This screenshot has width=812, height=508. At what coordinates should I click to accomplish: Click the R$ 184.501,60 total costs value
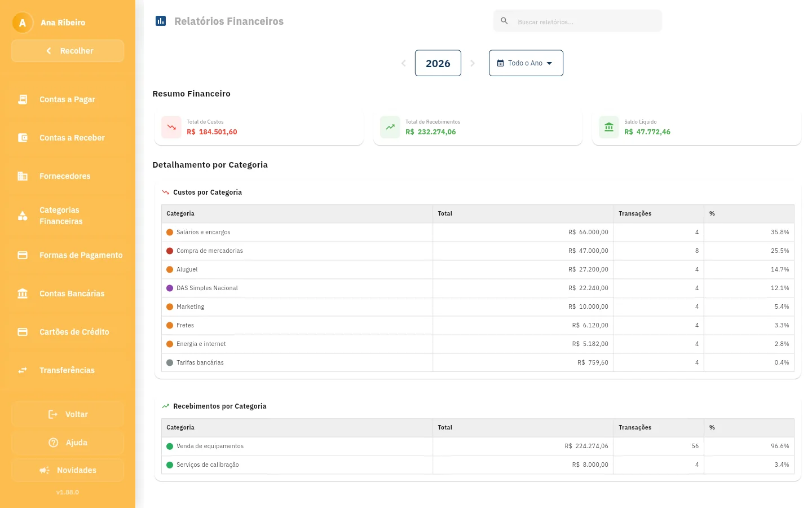212,132
